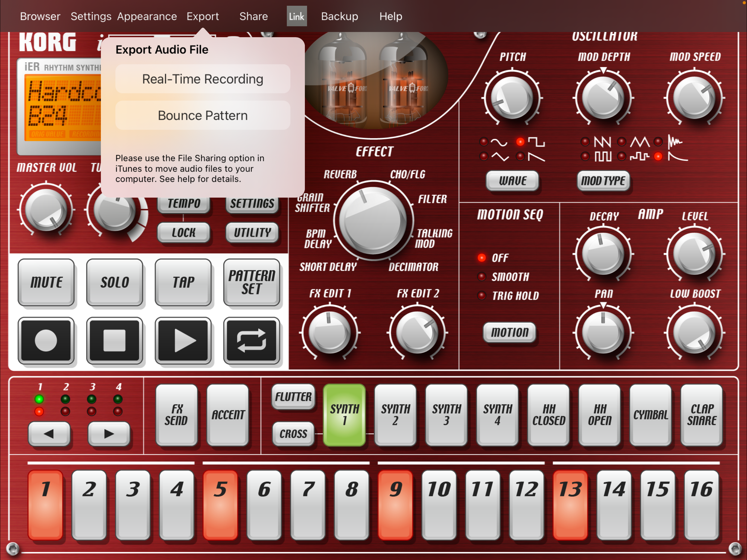Click the MOD TYPE selector button
The height and width of the screenshot is (560, 747).
(x=603, y=181)
